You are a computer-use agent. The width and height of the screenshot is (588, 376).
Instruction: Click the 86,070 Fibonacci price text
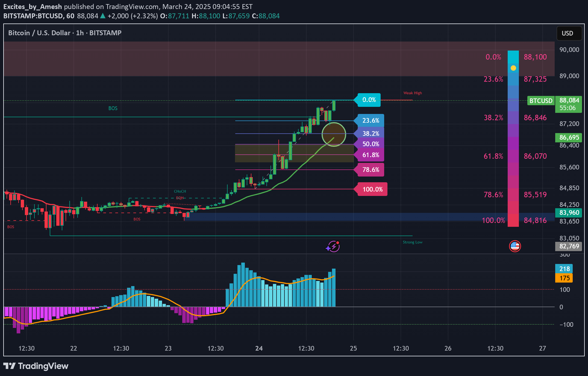(x=535, y=156)
